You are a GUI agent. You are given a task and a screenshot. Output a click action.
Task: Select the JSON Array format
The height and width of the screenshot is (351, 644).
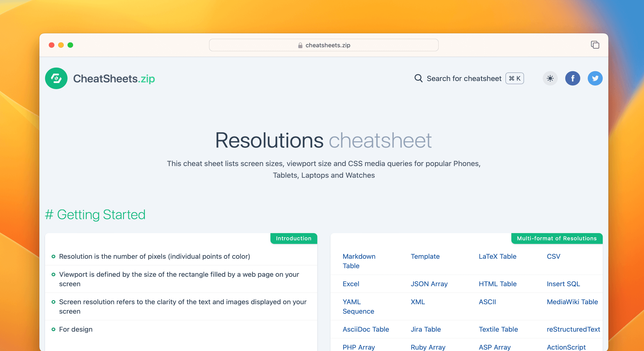(429, 284)
